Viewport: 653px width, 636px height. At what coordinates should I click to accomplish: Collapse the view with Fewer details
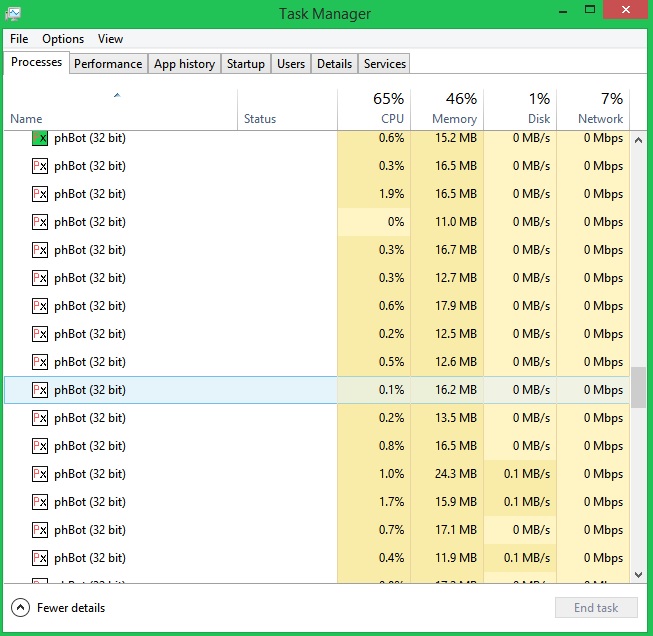click(x=58, y=607)
